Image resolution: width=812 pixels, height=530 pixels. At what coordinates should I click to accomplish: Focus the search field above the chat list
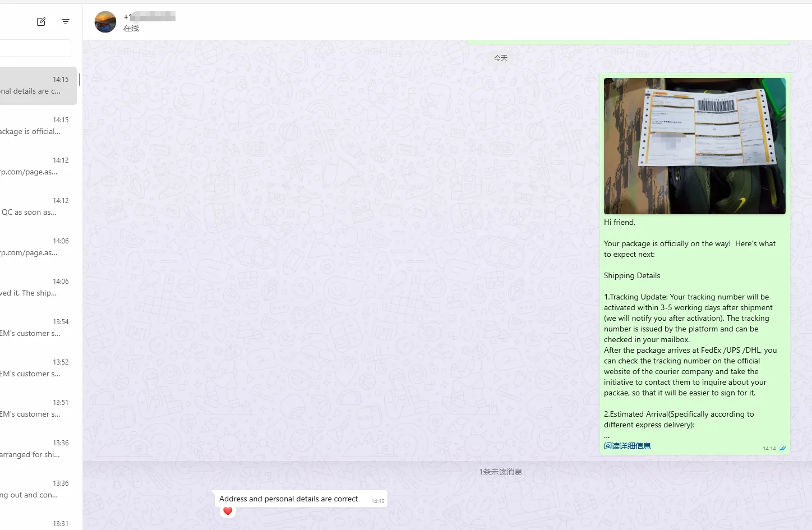(x=35, y=48)
